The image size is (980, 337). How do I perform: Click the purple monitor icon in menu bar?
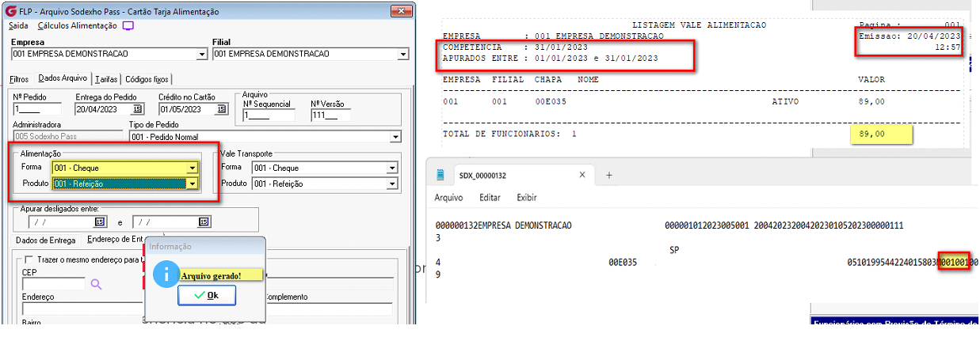[x=128, y=25]
